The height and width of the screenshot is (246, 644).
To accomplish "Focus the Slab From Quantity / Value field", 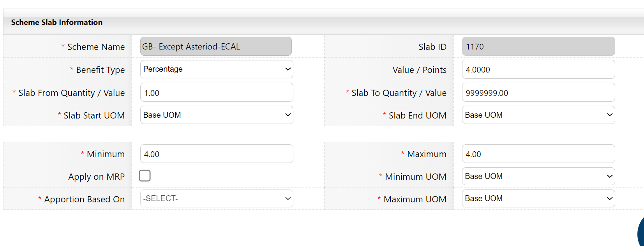I will [x=217, y=92].
